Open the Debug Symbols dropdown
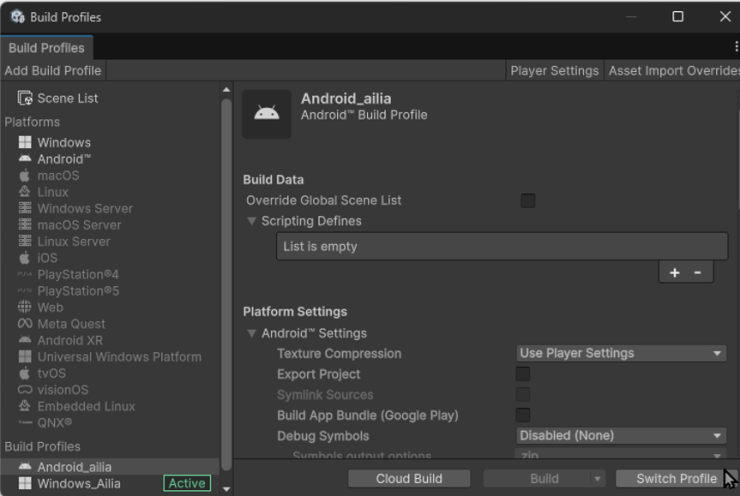Viewport: 740px width, 496px height. pyautogui.click(x=621, y=436)
